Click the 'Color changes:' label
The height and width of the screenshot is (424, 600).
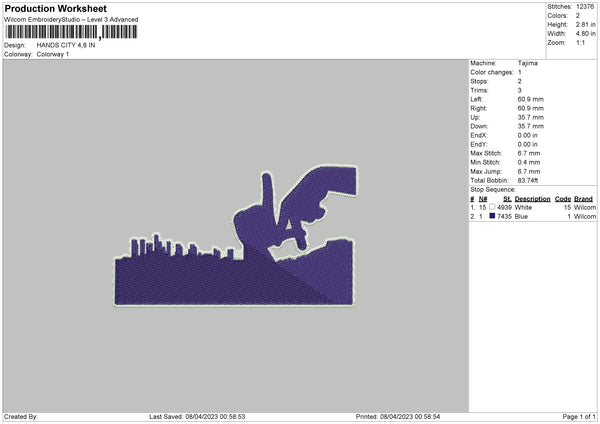(x=492, y=72)
